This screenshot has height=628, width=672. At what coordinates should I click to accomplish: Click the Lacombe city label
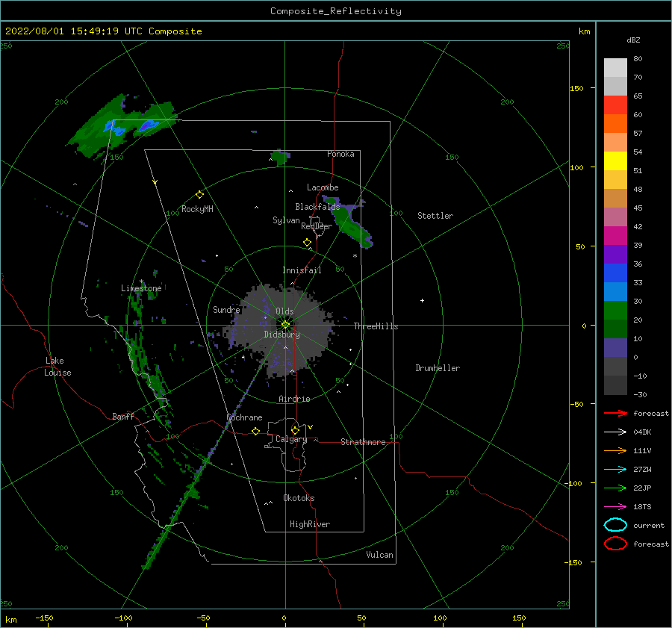pos(323,187)
